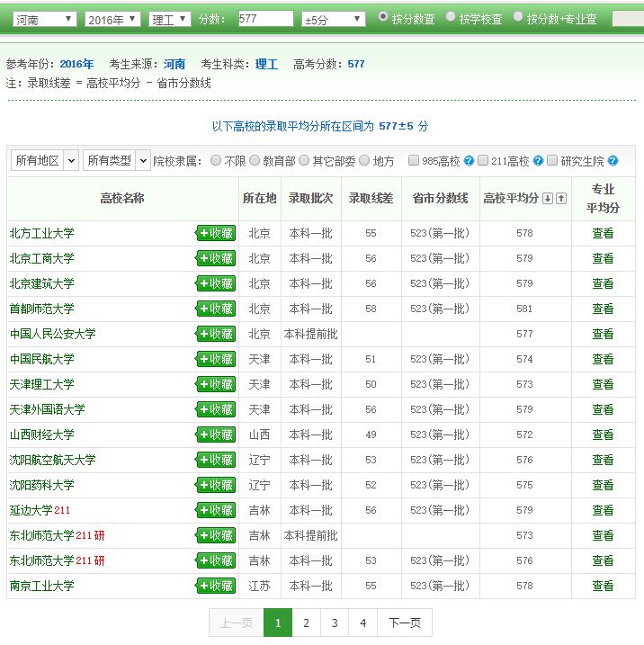Click 上一页 previous page button

click(237, 623)
